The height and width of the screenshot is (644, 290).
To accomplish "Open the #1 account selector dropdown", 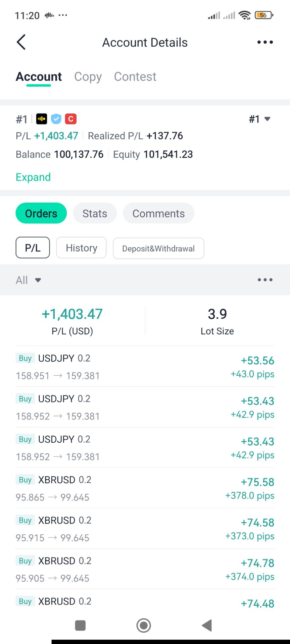I will click(x=259, y=119).
